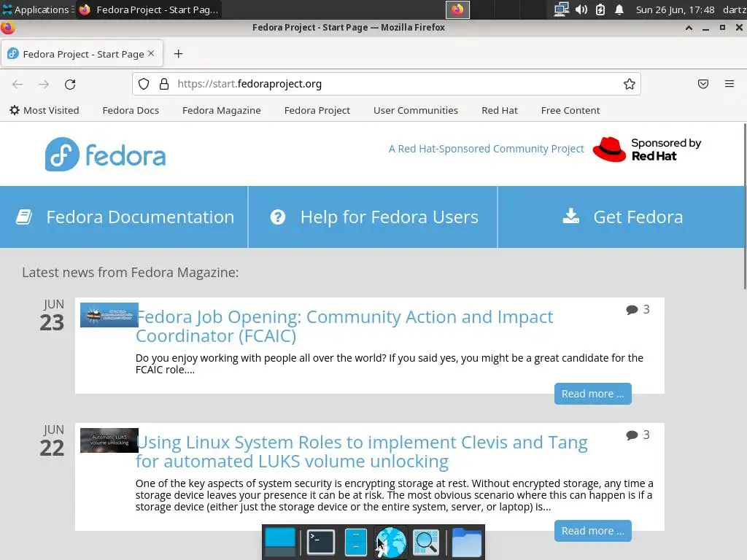Click the Fedora logo
This screenshot has height=560, width=747.
[105, 155]
